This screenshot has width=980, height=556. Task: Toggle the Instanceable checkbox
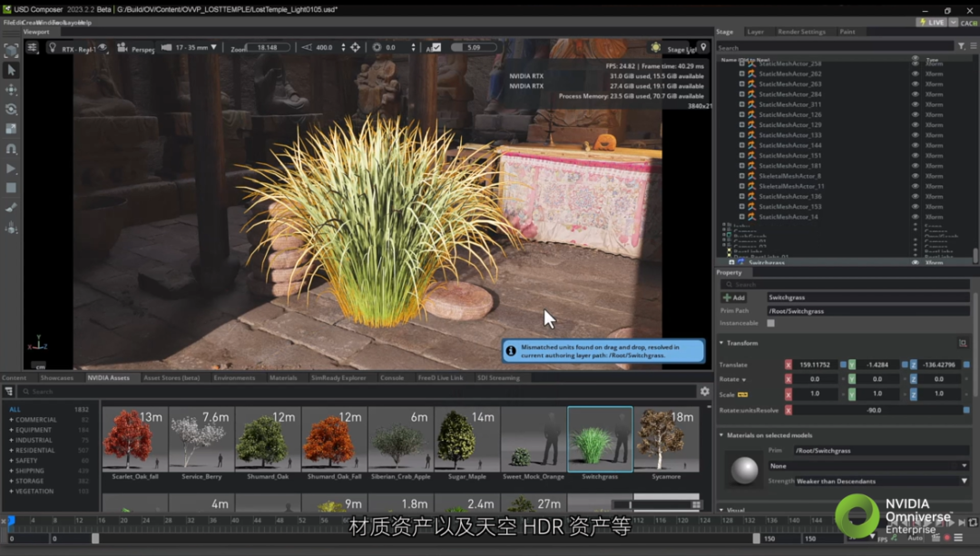770,323
